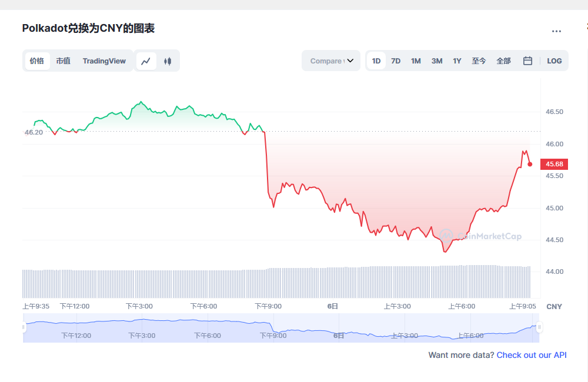Click the 44.00 y-axis value
This screenshot has width=588, height=382.
pyautogui.click(x=554, y=272)
